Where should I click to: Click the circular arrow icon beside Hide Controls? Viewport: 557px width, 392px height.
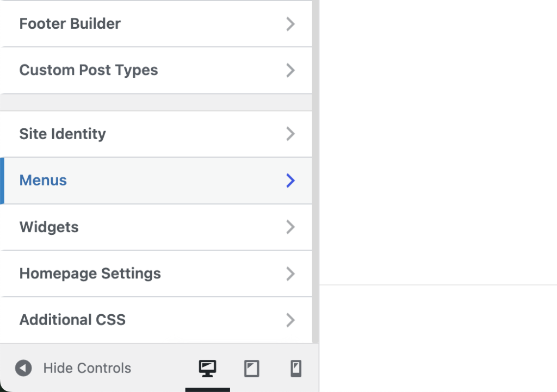pyautogui.click(x=23, y=368)
